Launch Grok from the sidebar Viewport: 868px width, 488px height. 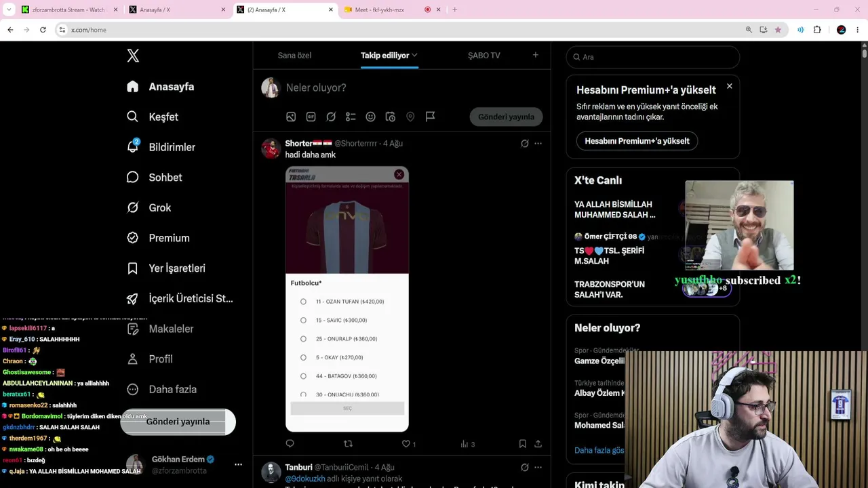tap(149, 207)
